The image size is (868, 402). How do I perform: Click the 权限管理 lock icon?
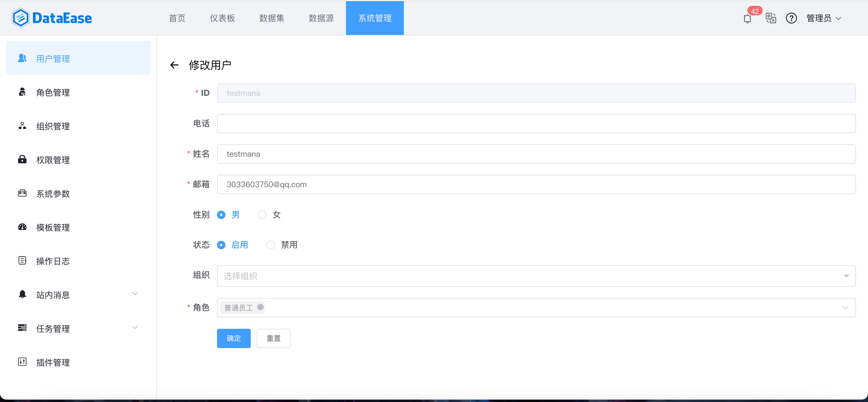pos(22,159)
